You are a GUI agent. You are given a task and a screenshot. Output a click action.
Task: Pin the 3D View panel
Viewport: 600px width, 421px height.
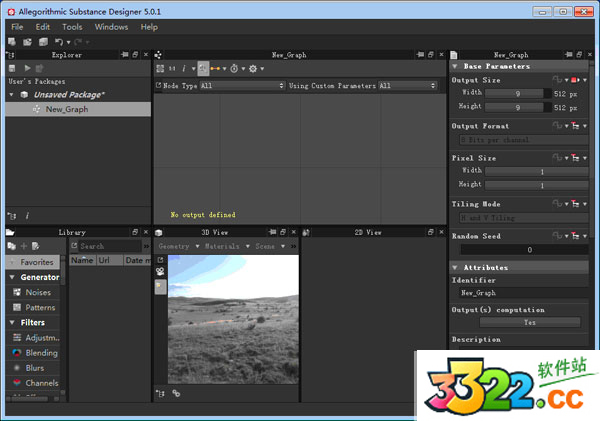coord(272,232)
